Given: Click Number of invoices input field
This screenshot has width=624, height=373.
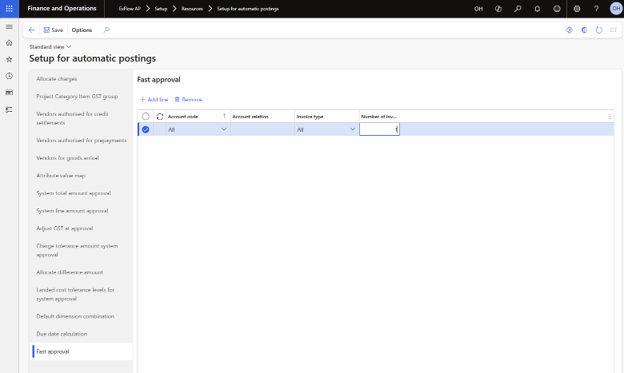Looking at the screenshot, I should click(x=379, y=129).
